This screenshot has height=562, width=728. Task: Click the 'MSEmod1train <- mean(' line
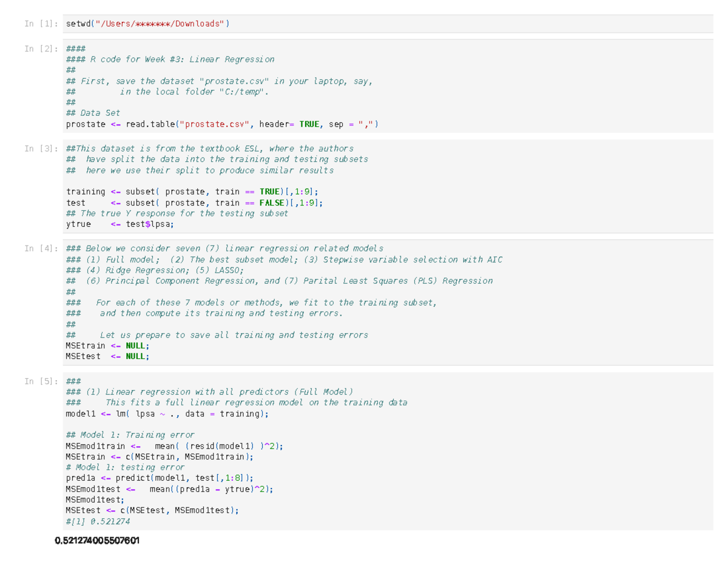pos(174,446)
